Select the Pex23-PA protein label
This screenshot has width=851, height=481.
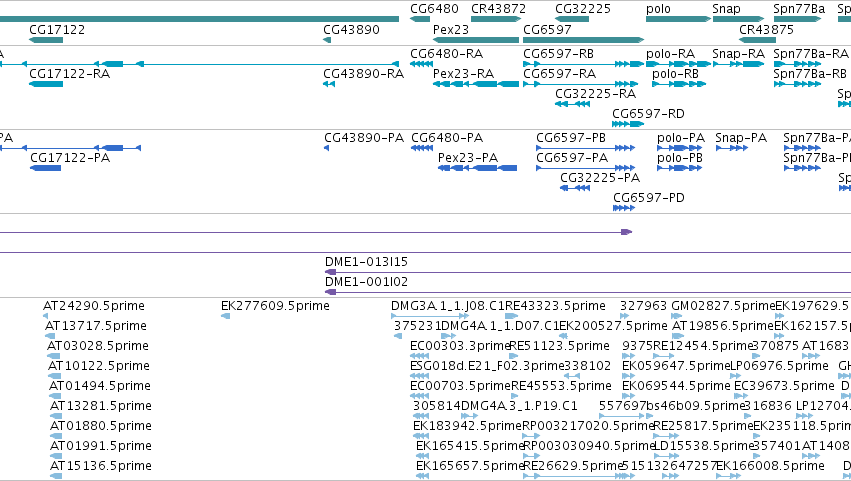[x=468, y=157]
